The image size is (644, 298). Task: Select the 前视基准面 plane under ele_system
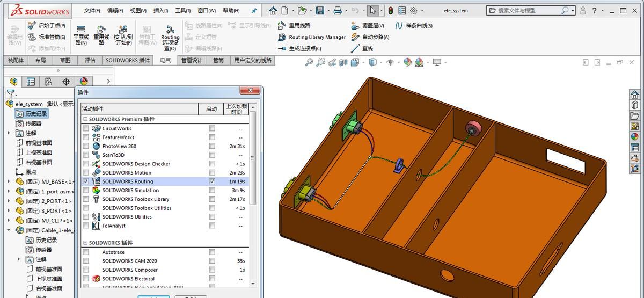click(34, 143)
